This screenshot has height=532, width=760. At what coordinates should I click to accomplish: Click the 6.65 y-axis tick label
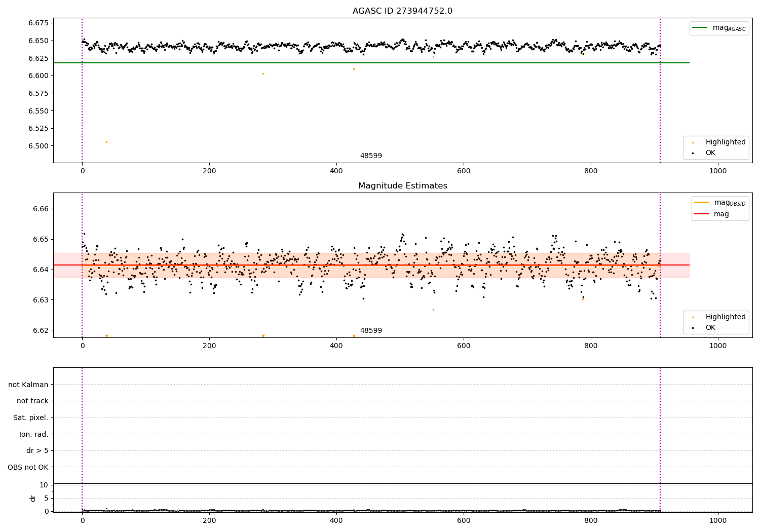[41, 239]
